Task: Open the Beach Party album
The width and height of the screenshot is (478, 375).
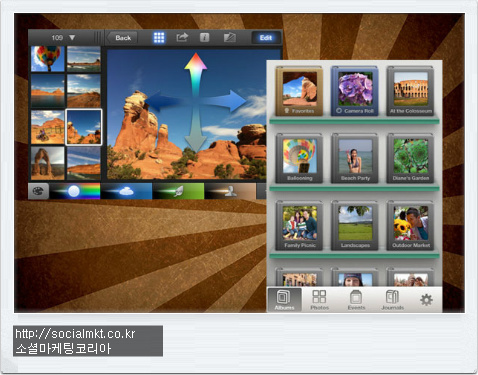Action: 355,159
